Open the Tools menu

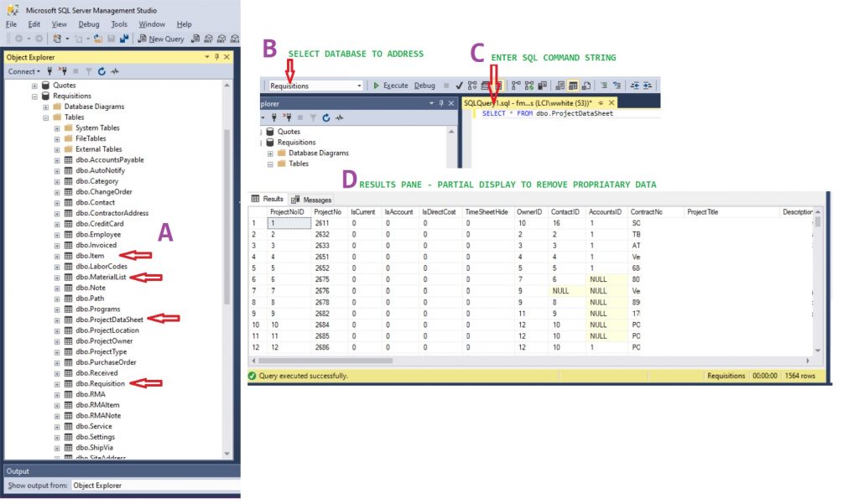[x=119, y=24]
